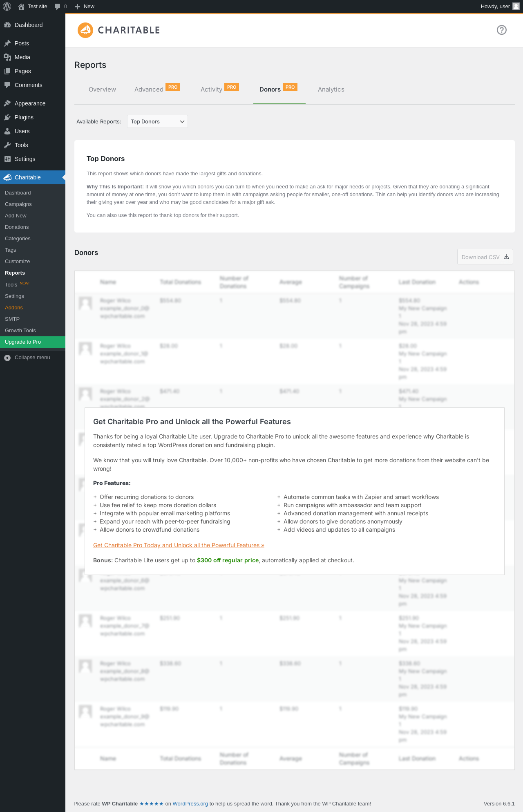The height and width of the screenshot is (812, 523).
Task: Open the WordPress Dashboard menu
Action: (33, 25)
